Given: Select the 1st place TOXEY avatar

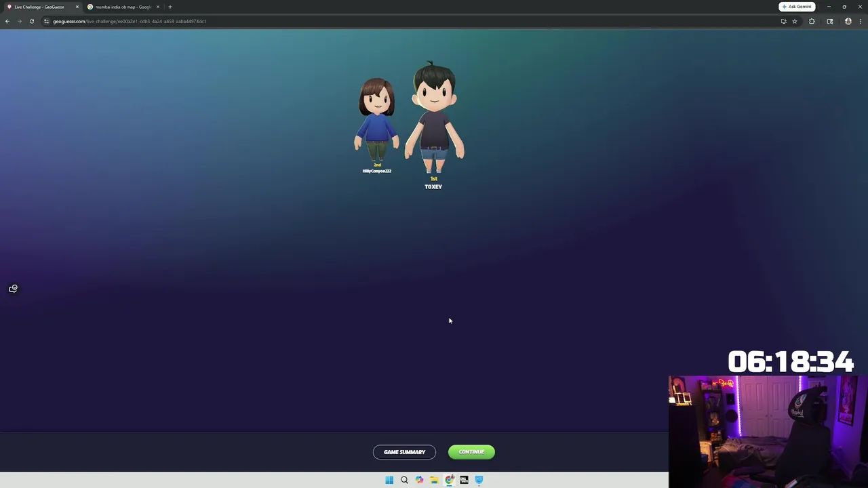Looking at the screenshot, I should point(434,117).
